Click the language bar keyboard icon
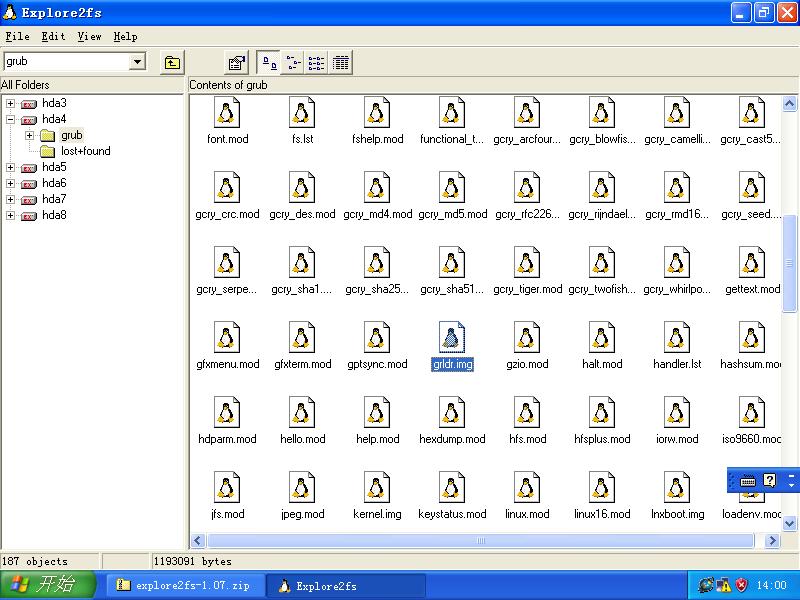This screenshot has width=800, height=600. click(x=748, y=481)
